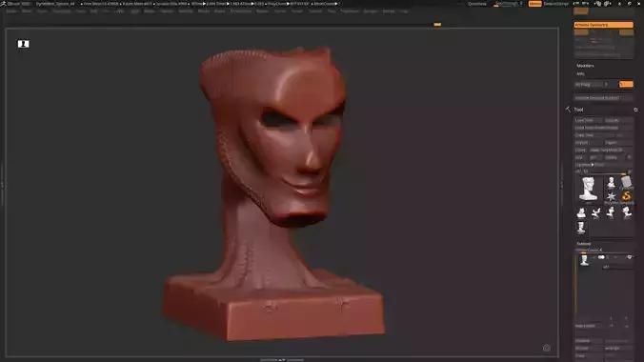
Task: Open the Transform menu
Action: [350, 11]
